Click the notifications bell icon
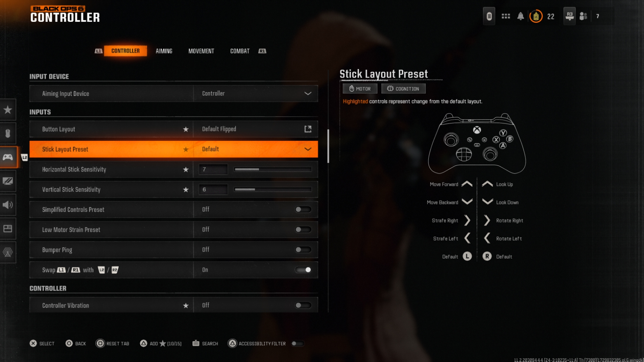Image resolution: width=644 pixels, height=362 pixels. point(521,16)
